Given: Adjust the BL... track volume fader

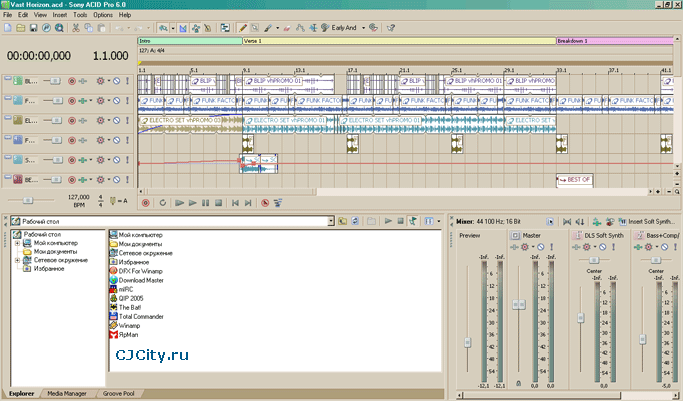Looking at the screenshot, I should (55, 81).
